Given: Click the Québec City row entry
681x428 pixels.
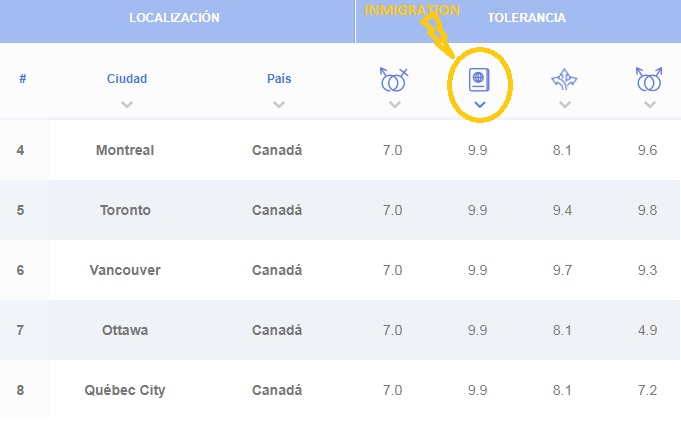Looking at the screenshot, I should tap(340, 390).
